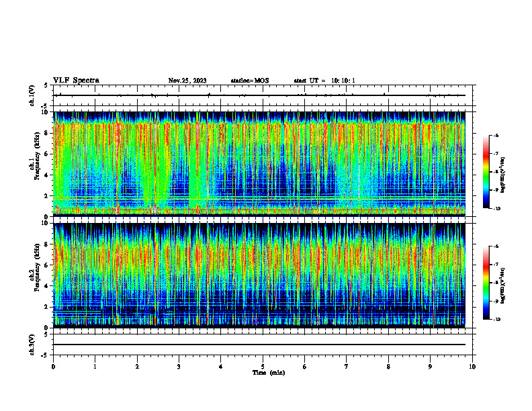This screenshot has height=411, width=532.
Task: Click time axis tick label "9"
Action: pos(430,367)
